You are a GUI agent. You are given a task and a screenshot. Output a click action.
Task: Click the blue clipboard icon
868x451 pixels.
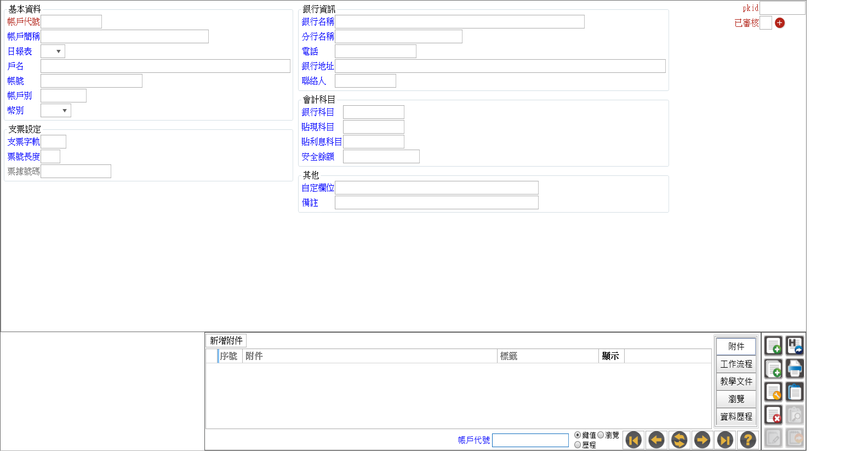point(795,392)
